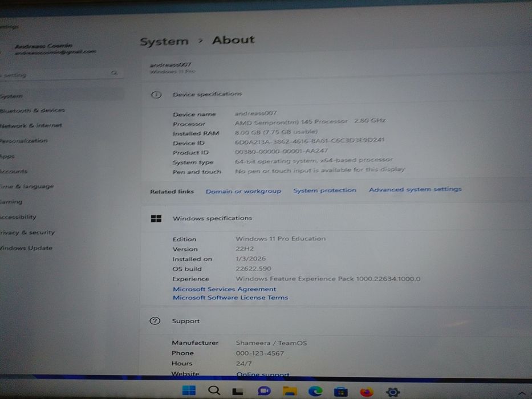The width and height of the screenshot is (532, 399).
Task: Open Task View on the taskbar
Action: [x=238, y=392]
